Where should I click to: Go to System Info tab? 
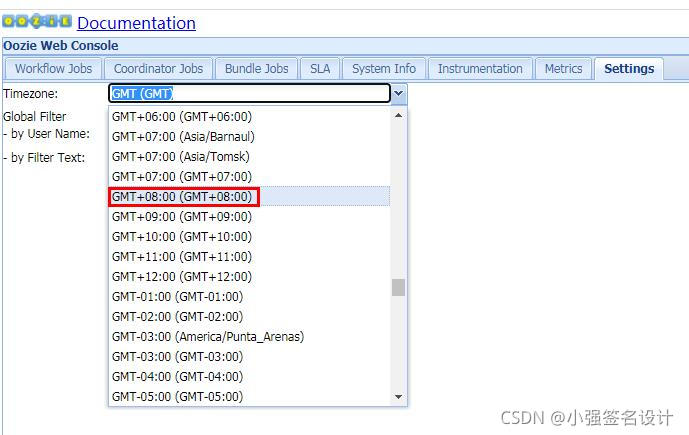(384, 69)
